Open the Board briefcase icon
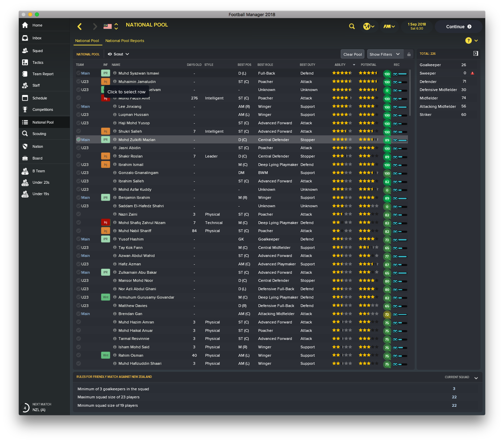 pyautogui.click(x=25, y=158)
